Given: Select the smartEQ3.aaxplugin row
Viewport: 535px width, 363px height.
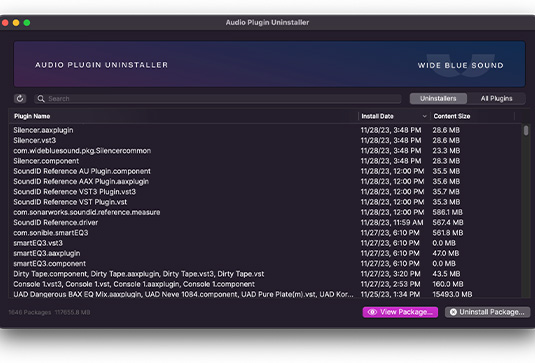Looking at the screenshot, I should 265,253.
